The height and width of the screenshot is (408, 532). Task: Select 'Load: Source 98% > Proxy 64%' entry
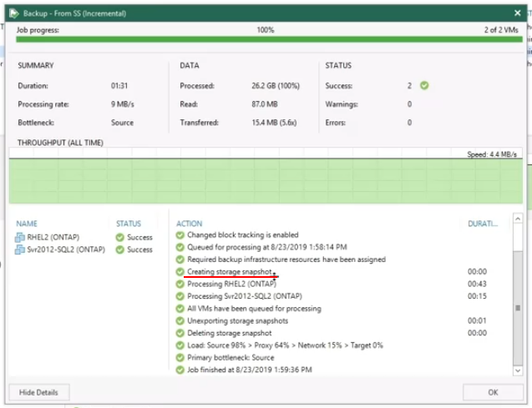pos(285,345)
